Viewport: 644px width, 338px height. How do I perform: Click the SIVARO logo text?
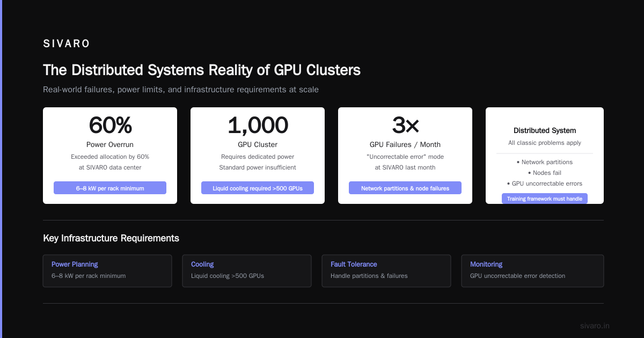tap(67, 44)
